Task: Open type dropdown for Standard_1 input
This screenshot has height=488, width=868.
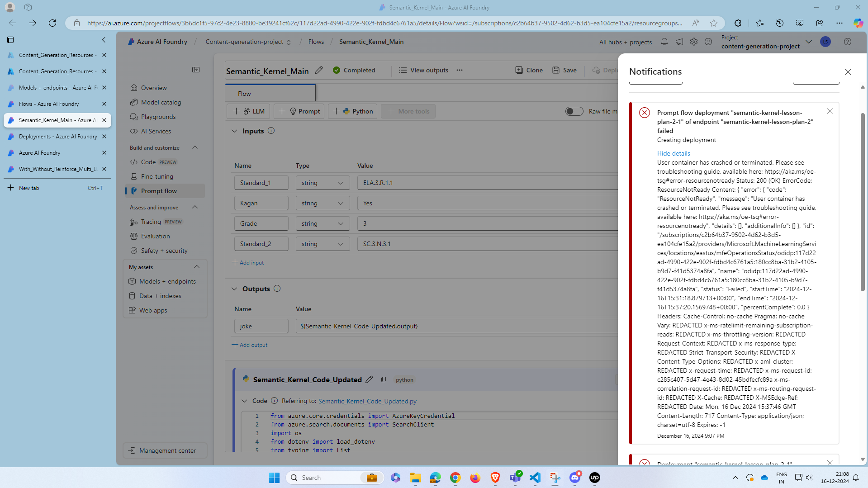Action: coord(323,183)
